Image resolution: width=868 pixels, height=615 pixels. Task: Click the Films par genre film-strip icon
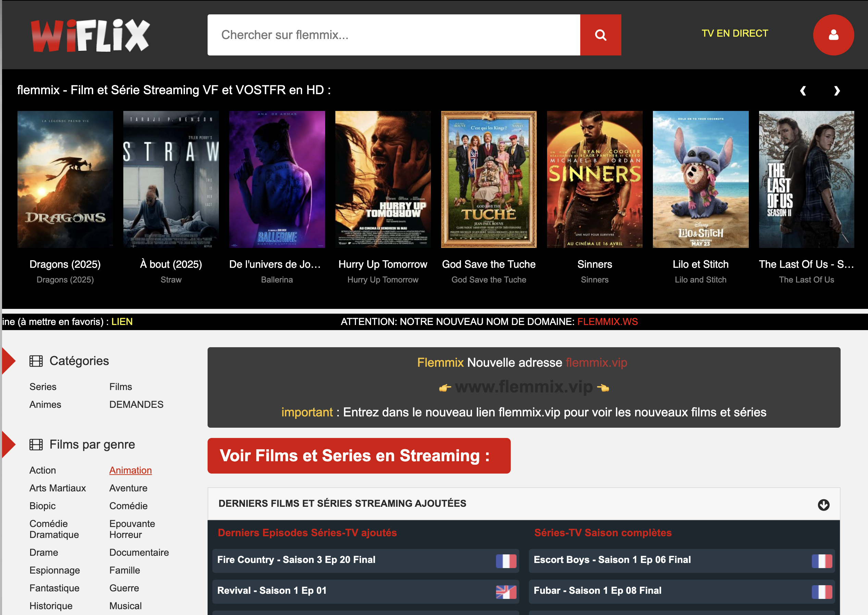[36, 444]
